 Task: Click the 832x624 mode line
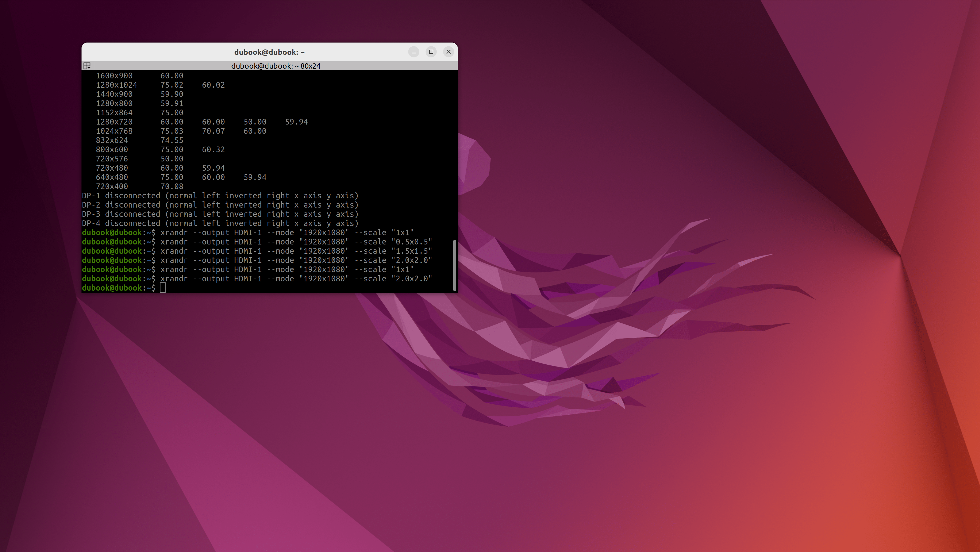tap(112, 140)
